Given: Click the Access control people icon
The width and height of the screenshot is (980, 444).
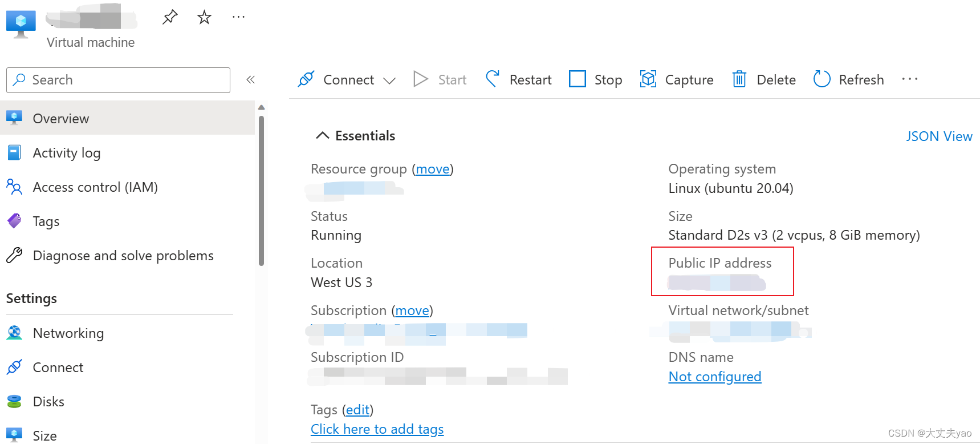Looking at the screenshot, I should [14, 187].
